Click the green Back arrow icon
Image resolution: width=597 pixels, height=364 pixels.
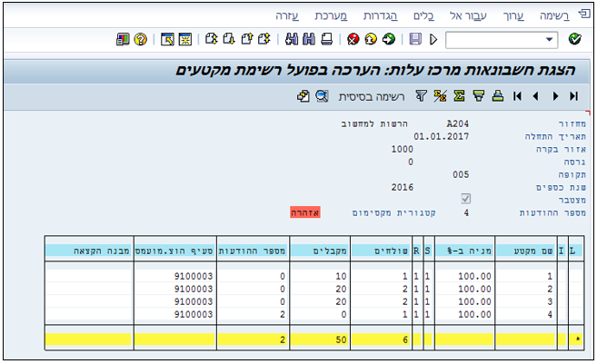389,39
